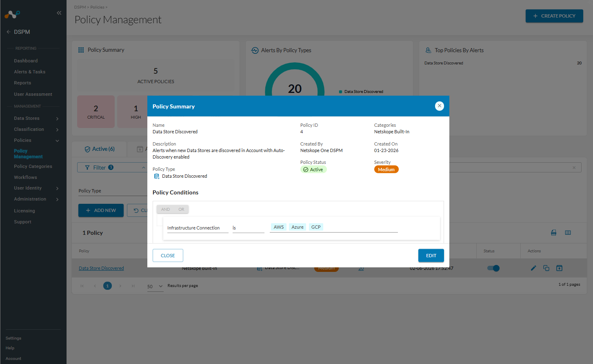Expand the Data Stores menu
Image resolution: width=593 pixels, height=364 pixels.
point(57,119)
